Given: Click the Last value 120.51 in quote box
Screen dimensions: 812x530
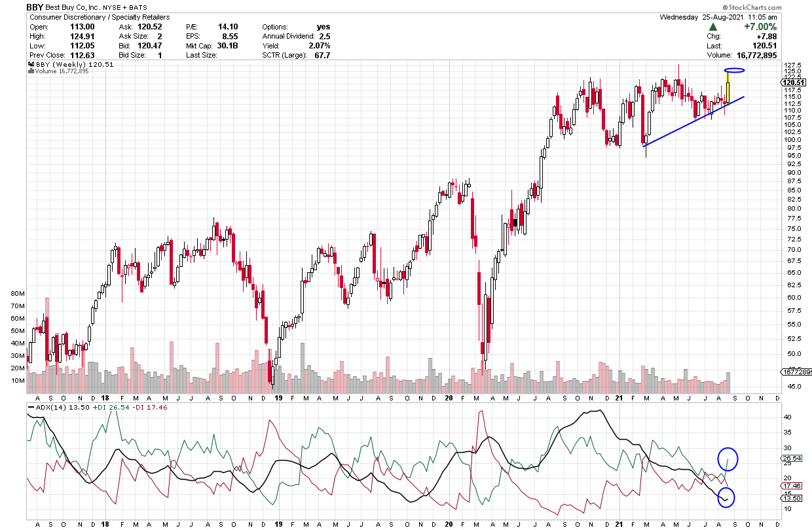Looking at the screenshot, I should coord(765,46).
